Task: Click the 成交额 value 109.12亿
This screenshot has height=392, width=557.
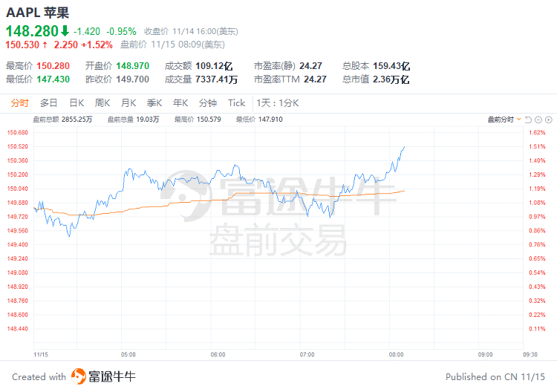Action: pyautogui.click(x=214, y=66)
